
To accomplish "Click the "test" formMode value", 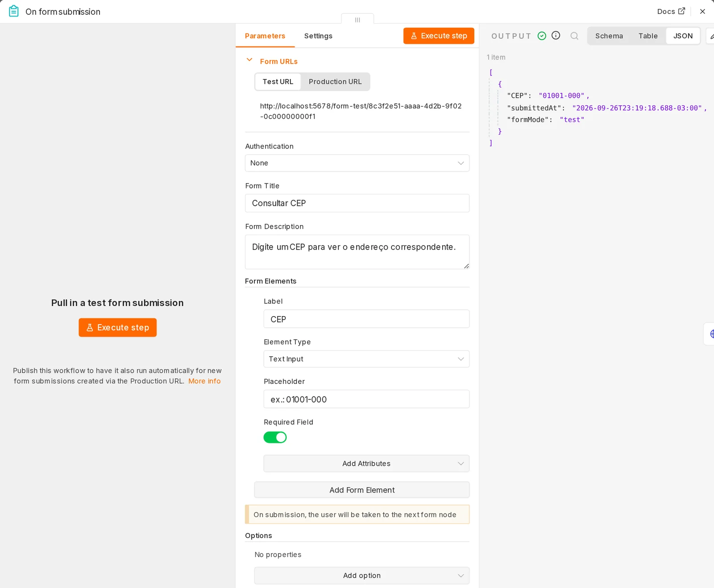I will tap(572, 120).
